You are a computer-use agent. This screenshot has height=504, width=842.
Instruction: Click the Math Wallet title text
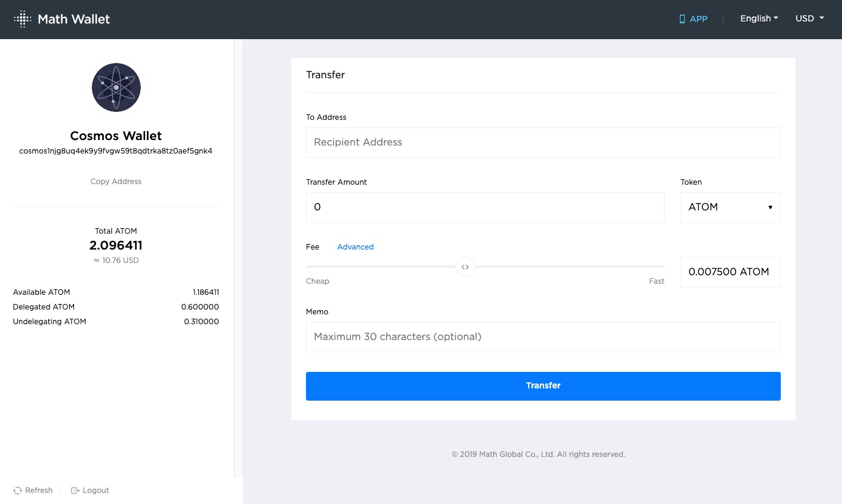pos(74,19)
